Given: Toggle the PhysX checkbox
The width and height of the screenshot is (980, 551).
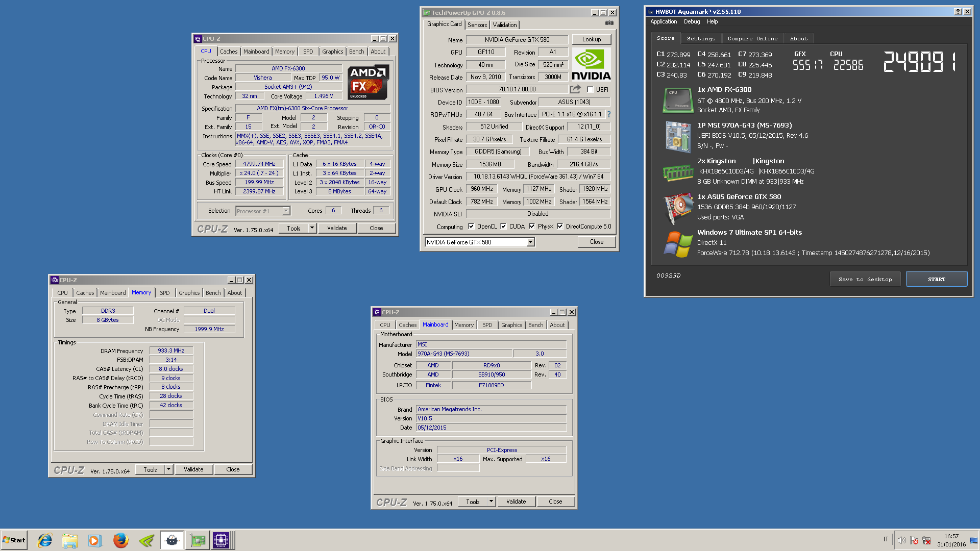Looking at the screenshot, I should (532, 227).
